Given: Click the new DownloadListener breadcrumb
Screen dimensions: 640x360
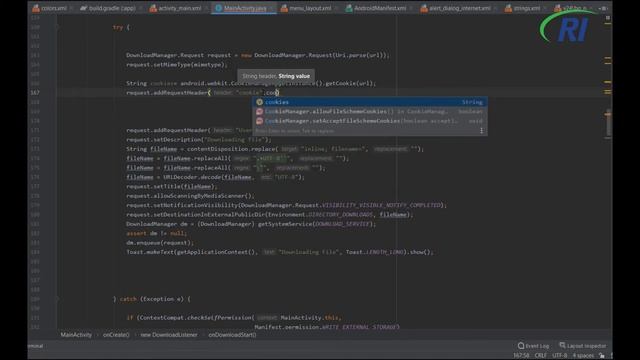Looking at the screenshot, I should pos(169,335).
